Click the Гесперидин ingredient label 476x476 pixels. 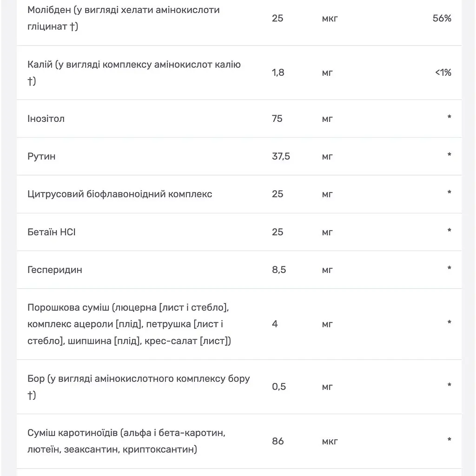point(55,270)
